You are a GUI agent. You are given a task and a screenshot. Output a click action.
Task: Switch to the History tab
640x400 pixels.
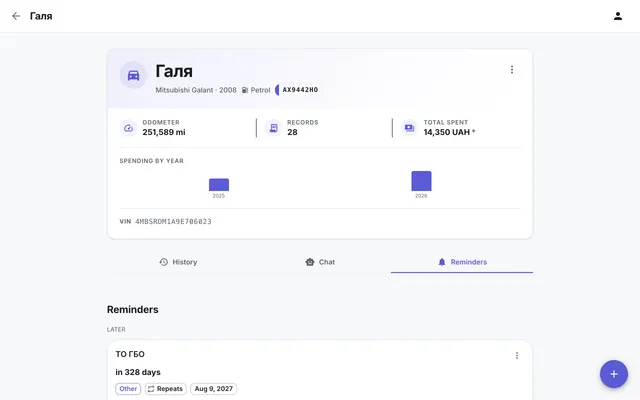(178, 262)
